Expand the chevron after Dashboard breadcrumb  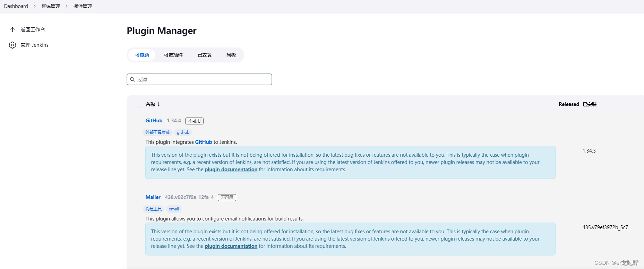35,6
